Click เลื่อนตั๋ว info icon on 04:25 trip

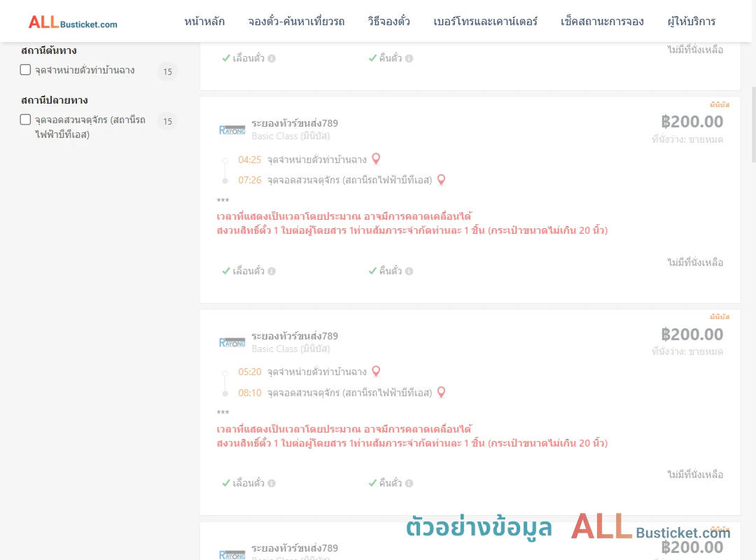point(272,271)
